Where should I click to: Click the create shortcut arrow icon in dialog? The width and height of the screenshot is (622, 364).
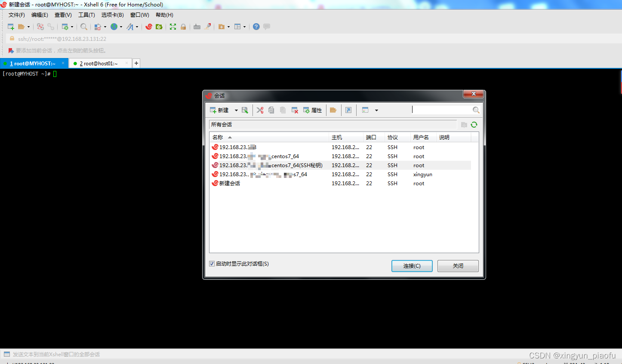(348, 110)
